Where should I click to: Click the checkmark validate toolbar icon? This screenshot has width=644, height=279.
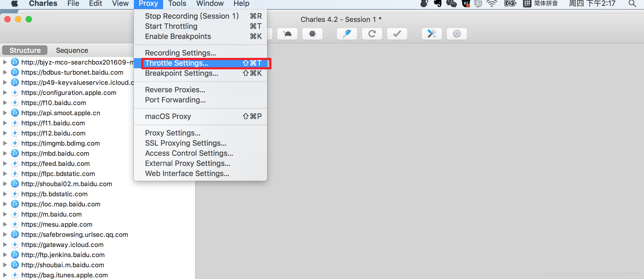397,34
